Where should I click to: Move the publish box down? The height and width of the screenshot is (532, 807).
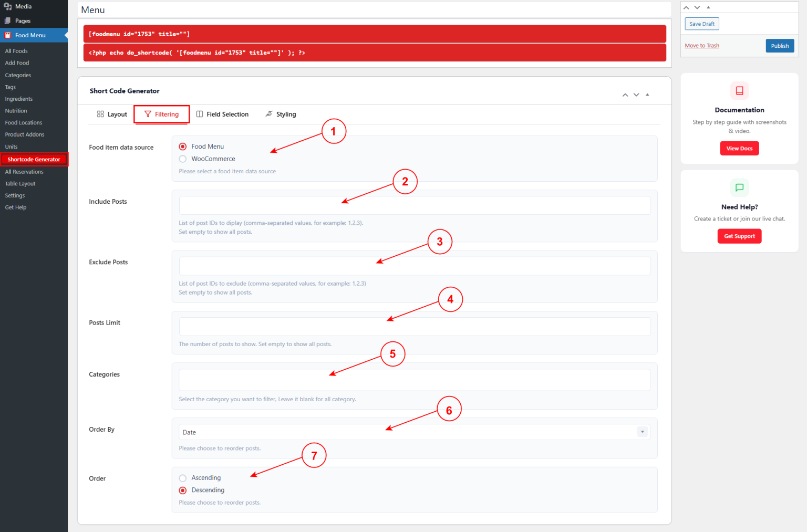[697, 8]
